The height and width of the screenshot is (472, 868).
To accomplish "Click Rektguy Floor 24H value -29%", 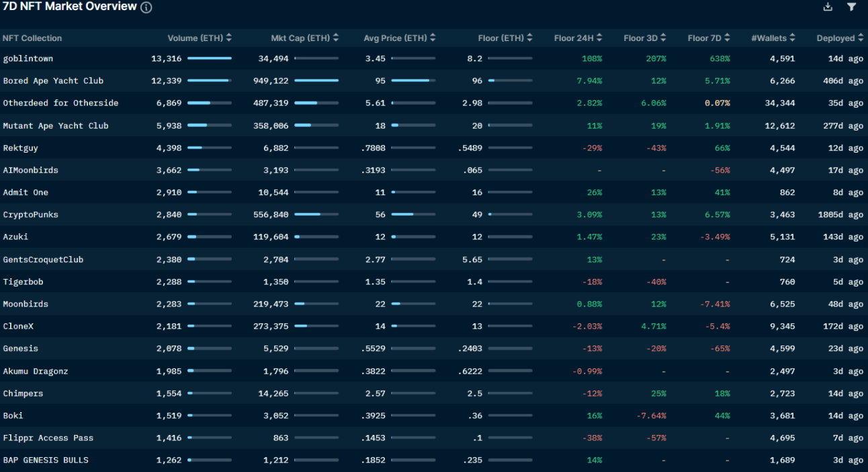I will [592, 148].
